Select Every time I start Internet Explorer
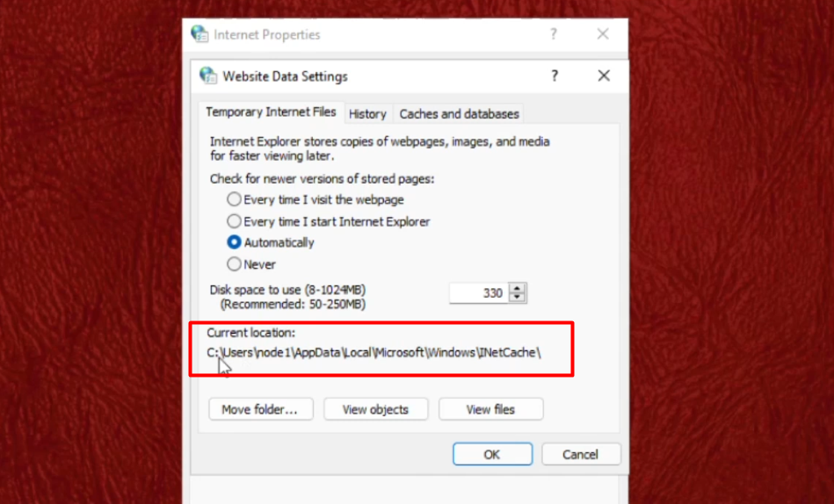834x504 pixels. click(329, 221)
